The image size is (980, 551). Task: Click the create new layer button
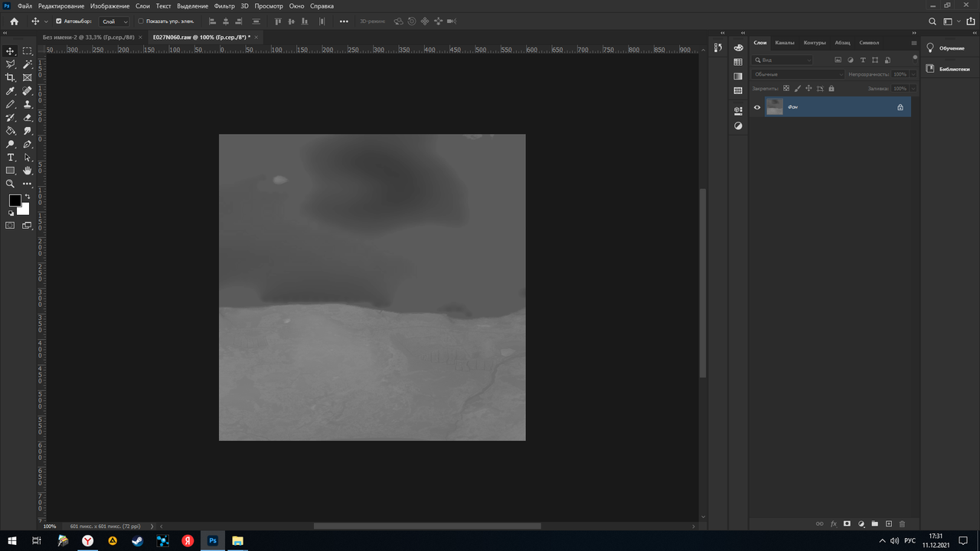[x=889, y=524]
